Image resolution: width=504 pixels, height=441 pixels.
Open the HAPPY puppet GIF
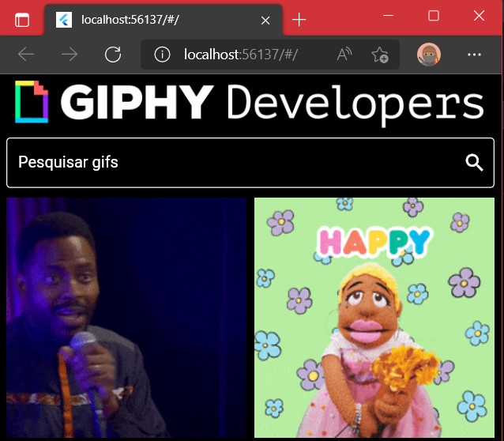374,318
